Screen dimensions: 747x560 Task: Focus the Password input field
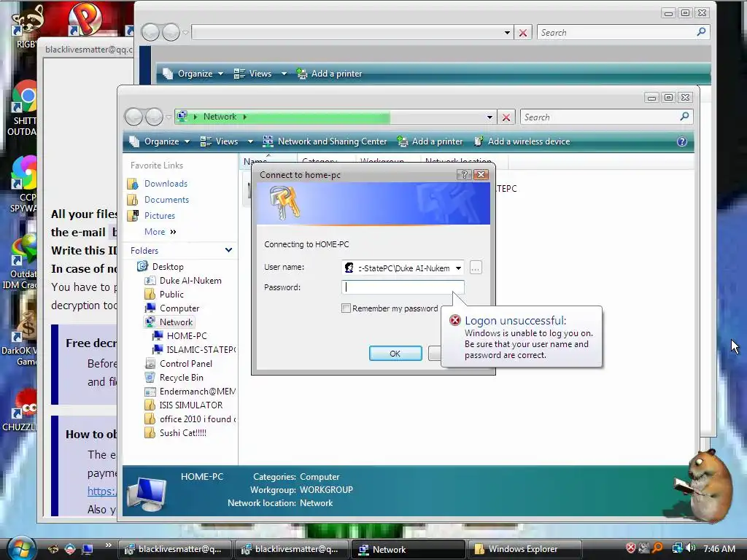coord(403,287)
